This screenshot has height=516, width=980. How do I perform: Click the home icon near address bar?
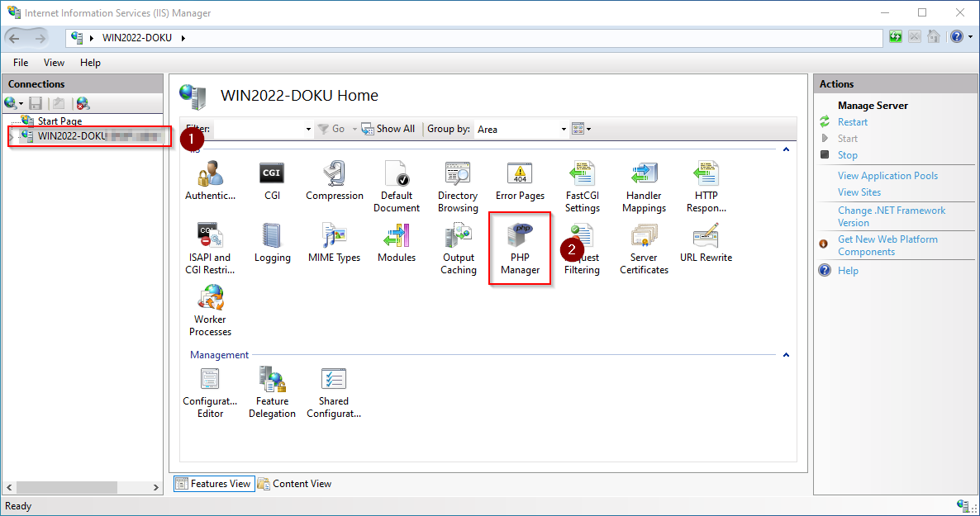point(934,37)
